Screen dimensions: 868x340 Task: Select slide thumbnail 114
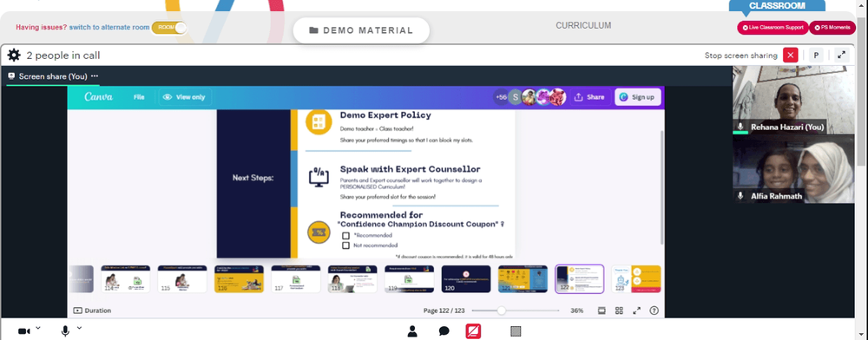126,278
